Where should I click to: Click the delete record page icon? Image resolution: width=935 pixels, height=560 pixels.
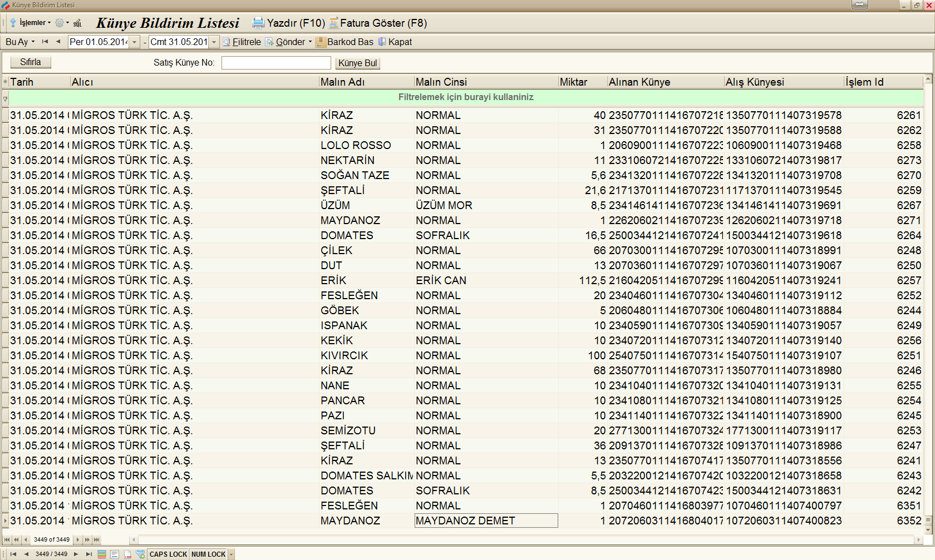(127, 554)
